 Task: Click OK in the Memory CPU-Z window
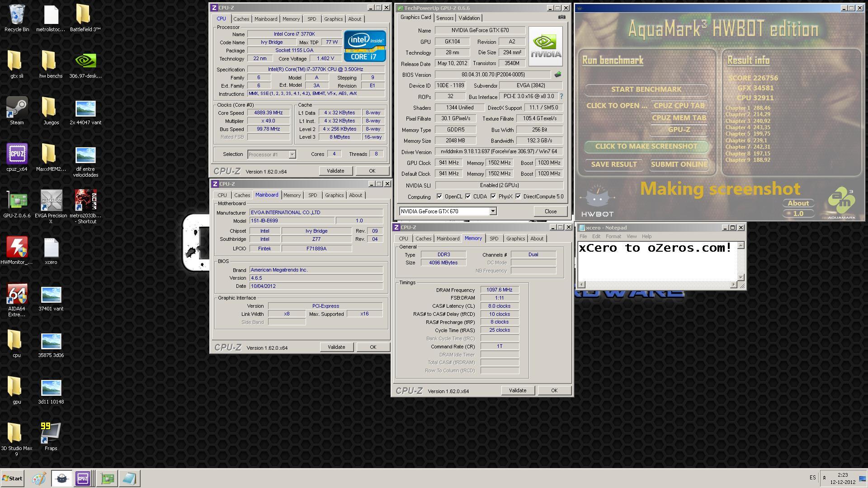(x=554, y=390)
